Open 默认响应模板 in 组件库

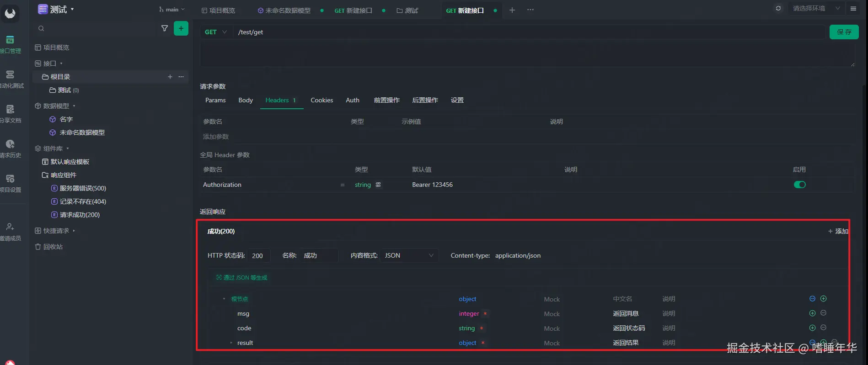tap(66, 162)
